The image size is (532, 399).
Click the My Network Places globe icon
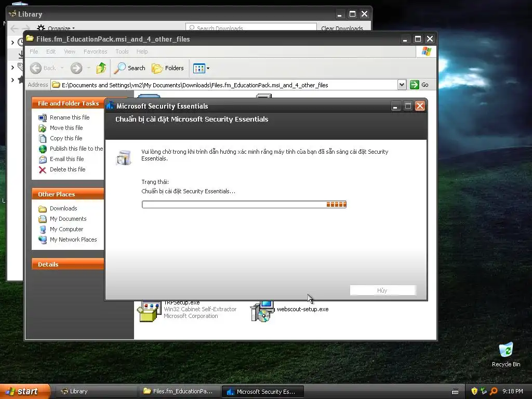coord(43,240)
